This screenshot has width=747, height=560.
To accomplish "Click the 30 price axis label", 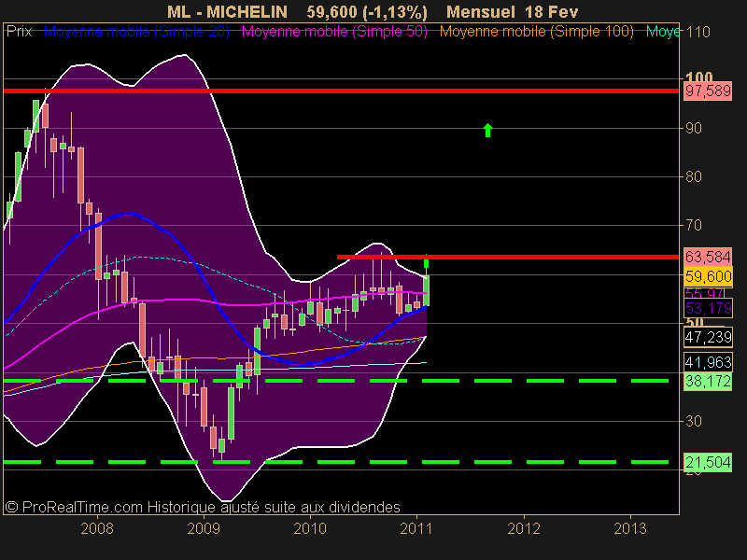I will 694,422.
